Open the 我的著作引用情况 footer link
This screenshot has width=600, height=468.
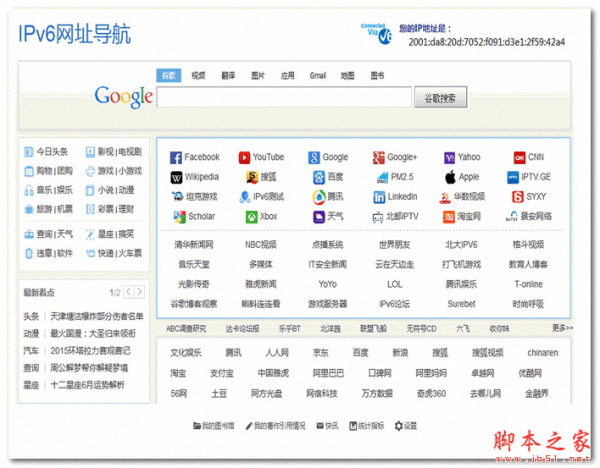(x=280, y=426)
